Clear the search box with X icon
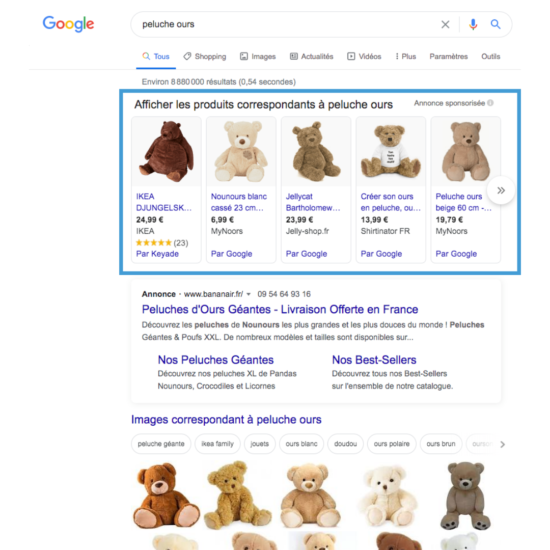Viewport: 550px width, 550px height. click(445, 24)
